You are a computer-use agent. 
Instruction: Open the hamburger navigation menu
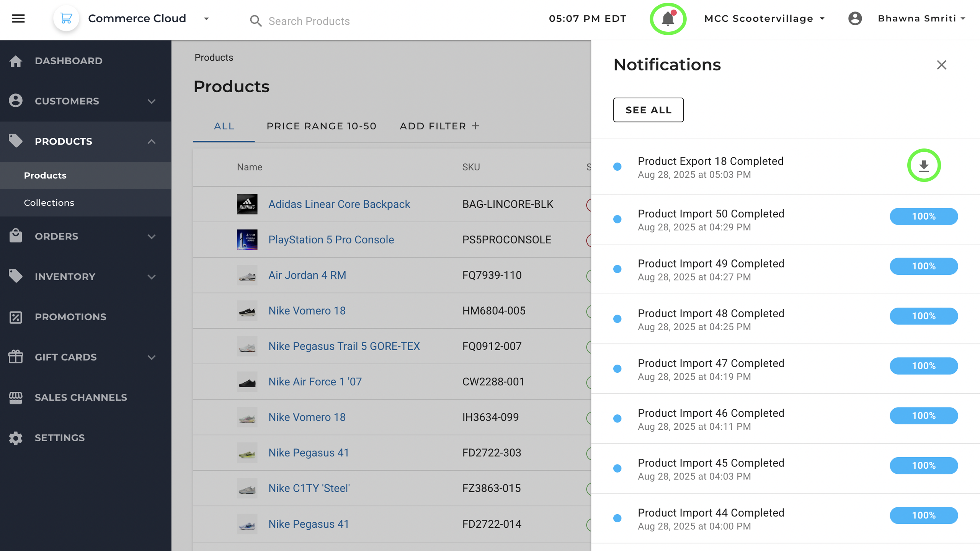(x=18, y=18)
